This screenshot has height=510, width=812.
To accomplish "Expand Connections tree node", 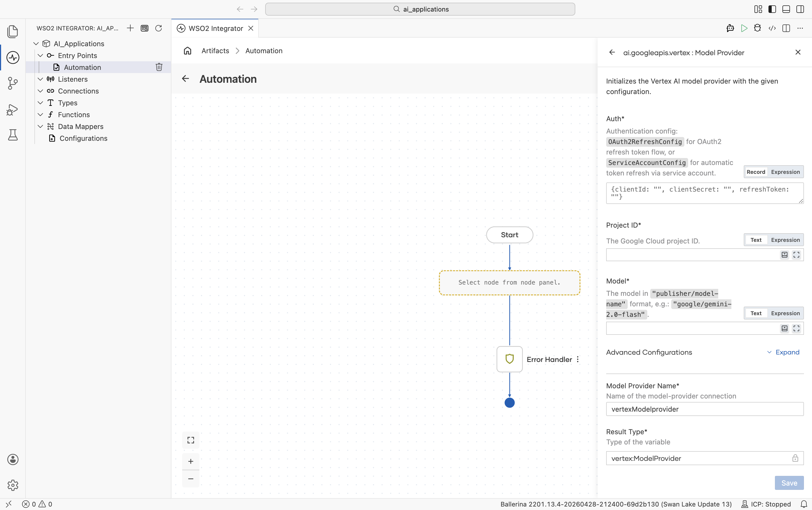I will click(x=41, y=91).
